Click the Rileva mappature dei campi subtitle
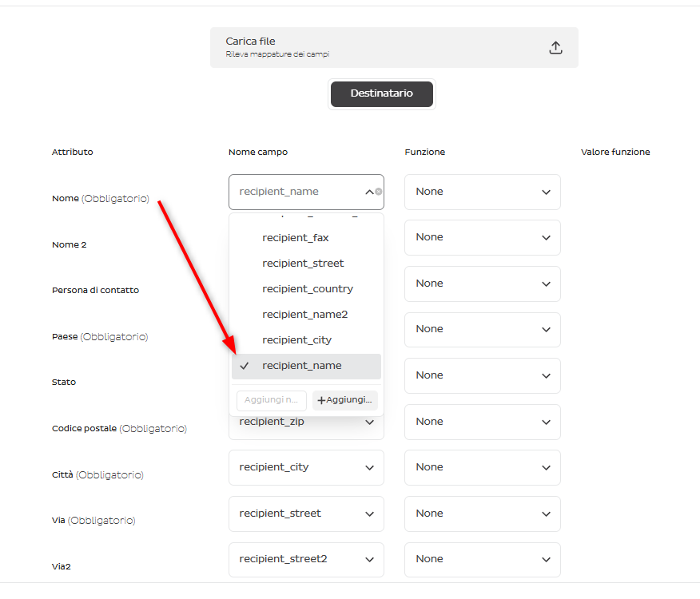700x599 pixels. click(x=277, y=54)
